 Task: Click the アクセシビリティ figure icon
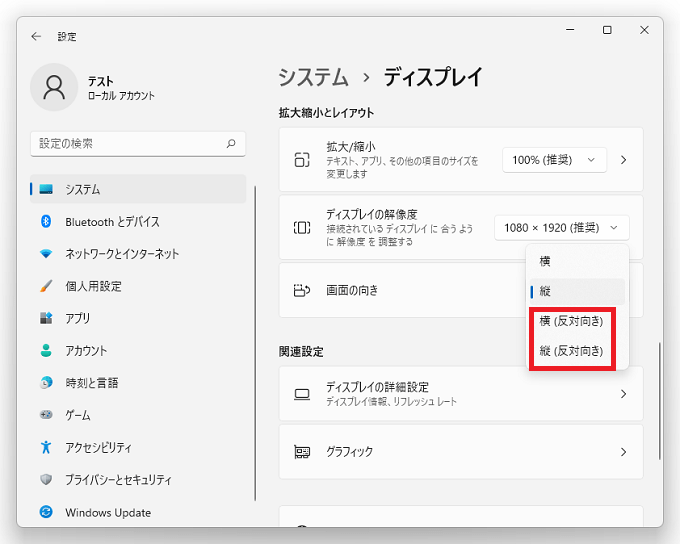point(46,447)
